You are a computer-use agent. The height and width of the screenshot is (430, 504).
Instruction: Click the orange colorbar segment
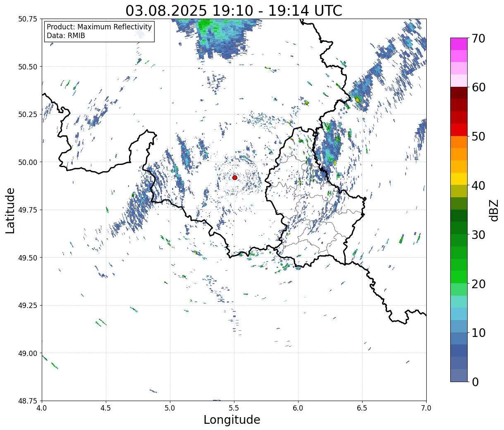tap(459, 142)
